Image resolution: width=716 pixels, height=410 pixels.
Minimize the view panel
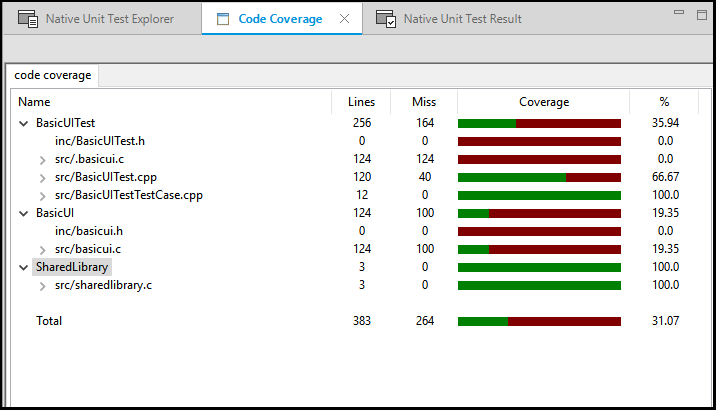point(678,13)
